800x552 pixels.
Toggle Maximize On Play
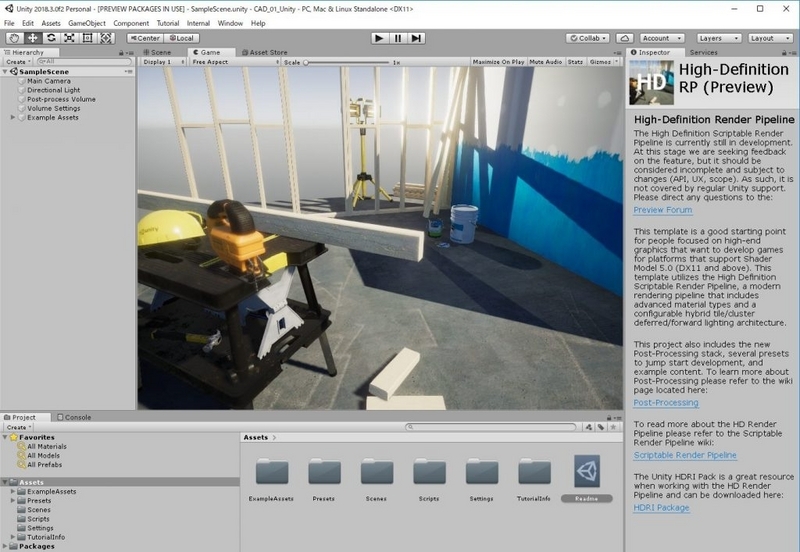tap(498, 62)
